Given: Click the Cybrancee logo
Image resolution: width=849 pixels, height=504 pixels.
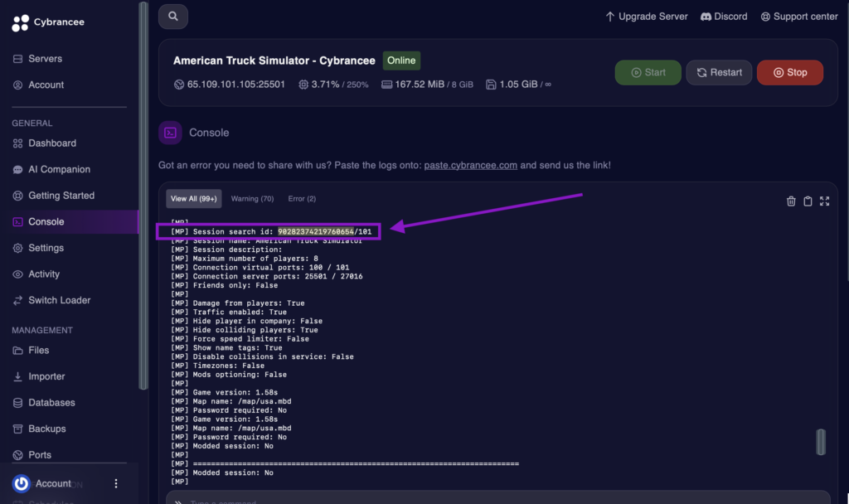Looking at the screenshot, I should pos(48,22).
